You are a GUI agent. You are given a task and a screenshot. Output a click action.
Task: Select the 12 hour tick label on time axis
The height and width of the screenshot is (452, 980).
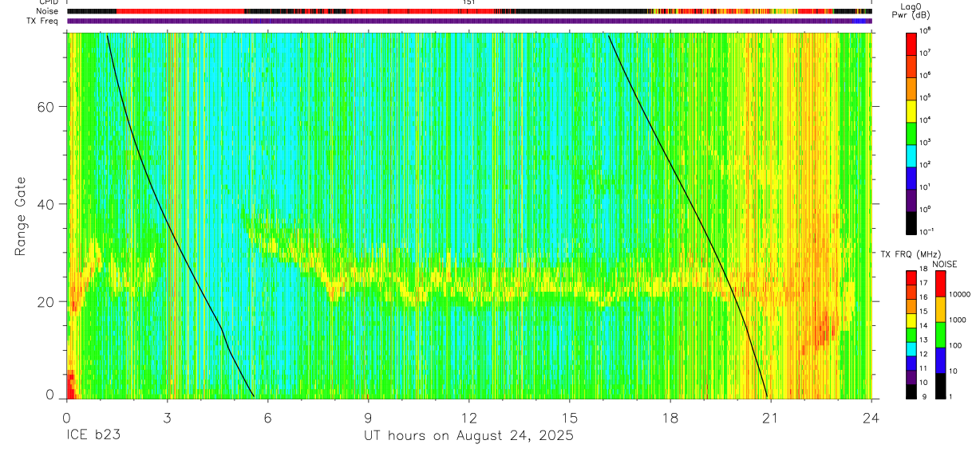pyautogui.click(x=469, y=418)
